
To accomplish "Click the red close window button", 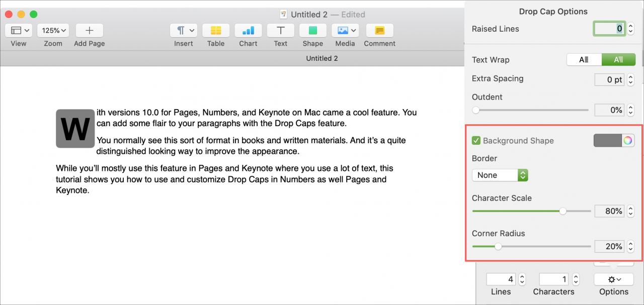I will point(9,14).
